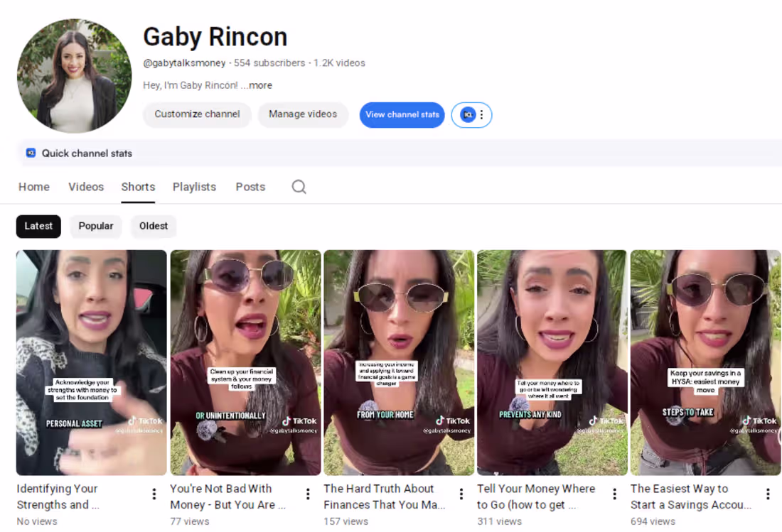
Task: Click Gaby Rincon's channel profile picture
Action: coord(75,76)
